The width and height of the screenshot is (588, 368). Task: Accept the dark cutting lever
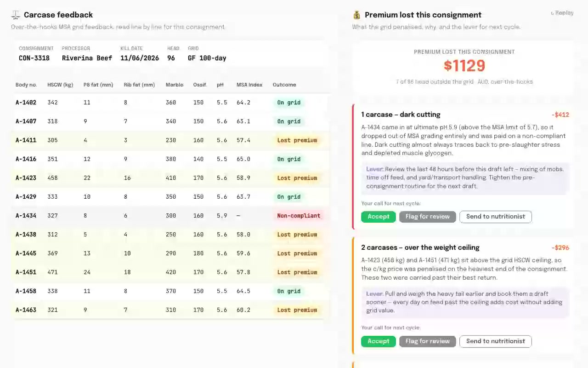(x=379, y=217)
